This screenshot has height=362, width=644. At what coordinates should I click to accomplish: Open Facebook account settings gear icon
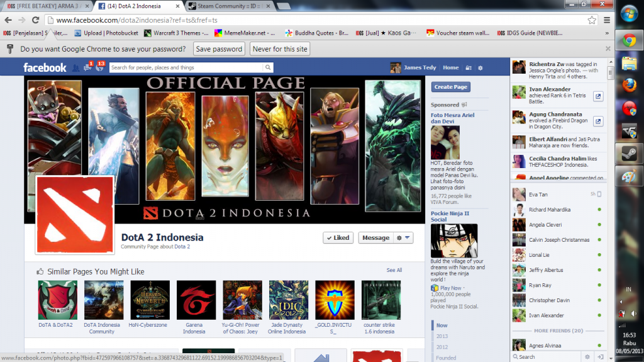480,68
